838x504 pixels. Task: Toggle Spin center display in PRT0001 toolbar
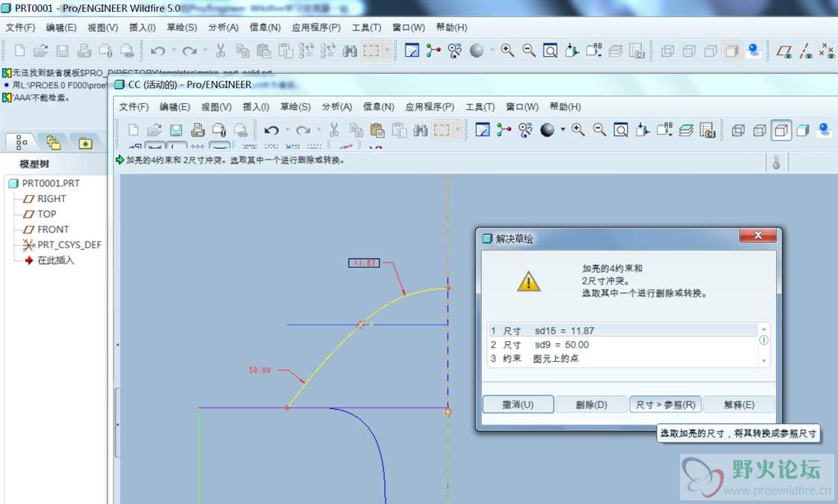(433, 51)
